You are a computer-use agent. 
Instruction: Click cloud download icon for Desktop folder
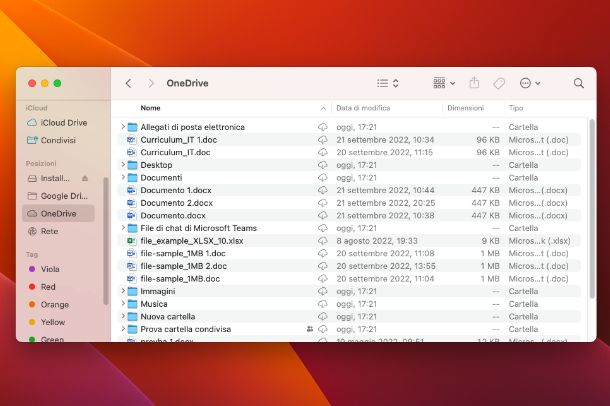(323, 165)
